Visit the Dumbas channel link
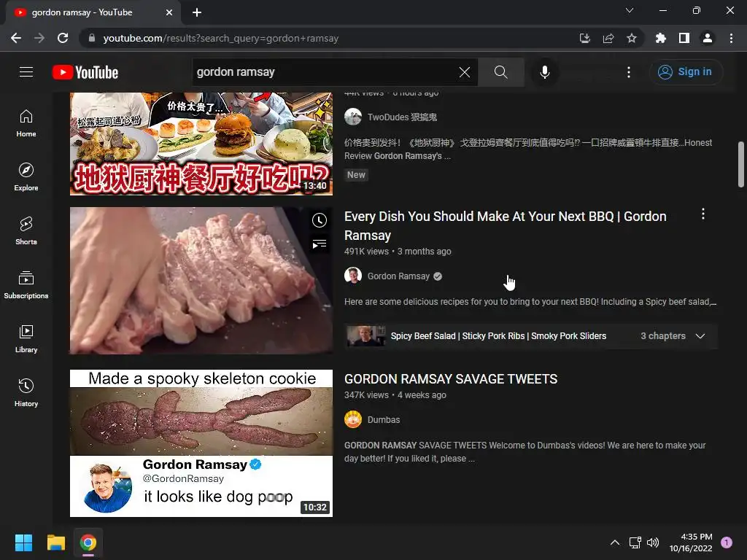Screen dimensions: 747x560 (x=384, y=420)
